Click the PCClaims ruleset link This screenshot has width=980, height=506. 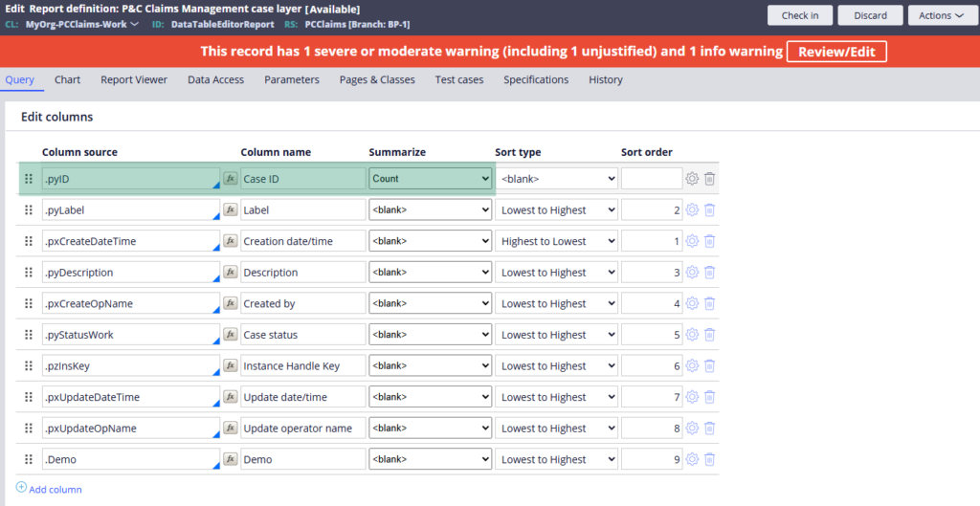tap(358, 24)
